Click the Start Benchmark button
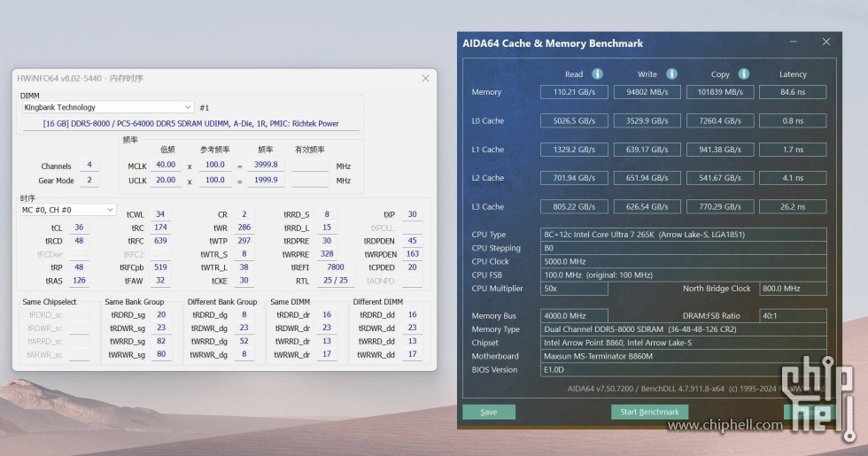The height and width of the screenshot is (456, 868). tap(649, 412)
